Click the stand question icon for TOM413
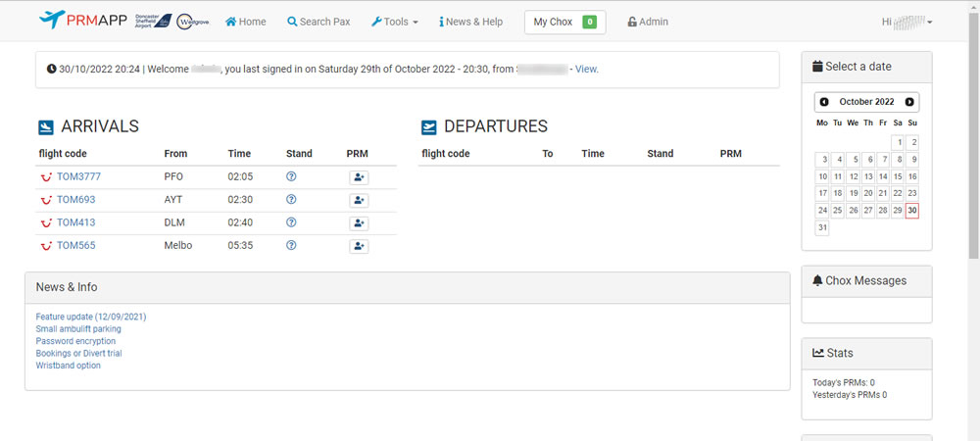This screenshot has height=441, width=980. click(x=291, y=222)
